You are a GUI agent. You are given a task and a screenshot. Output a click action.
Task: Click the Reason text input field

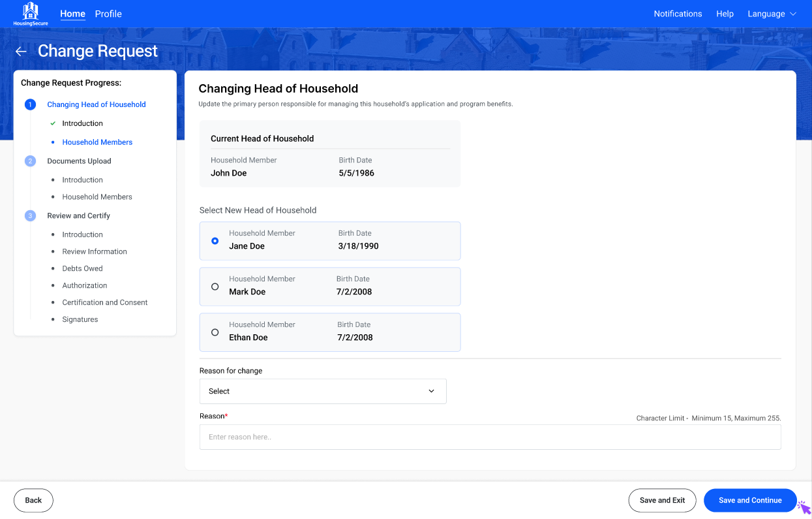(x=490, y=437)
